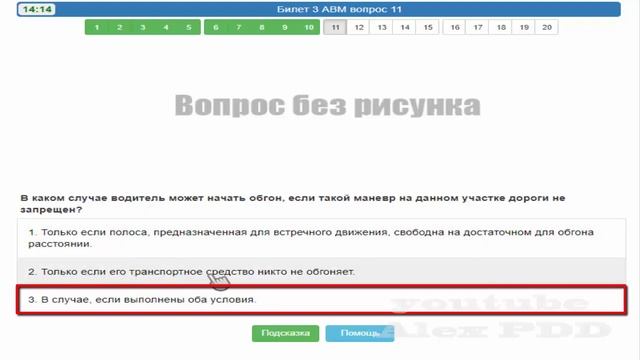Screen dimensions: 640x360
Task: Jump to question number 16
Action: 455,27
